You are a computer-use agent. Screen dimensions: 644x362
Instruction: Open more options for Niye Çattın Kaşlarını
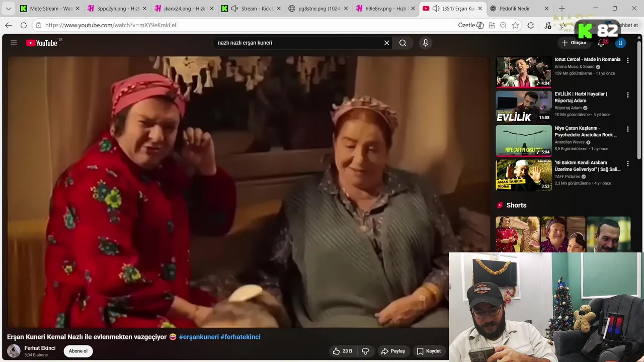(627, 129)
